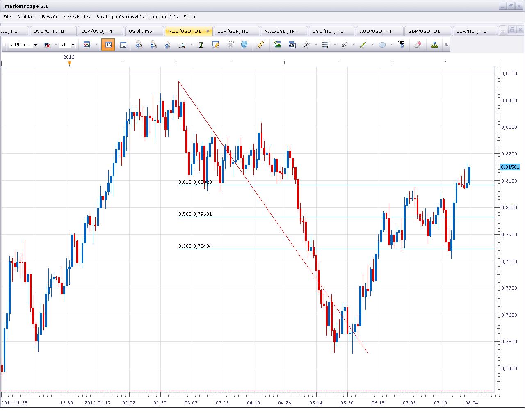Screen dimensions: 525x420
Task: Switch to the XAU/USD, H4 tab
Action: [283, 31]
